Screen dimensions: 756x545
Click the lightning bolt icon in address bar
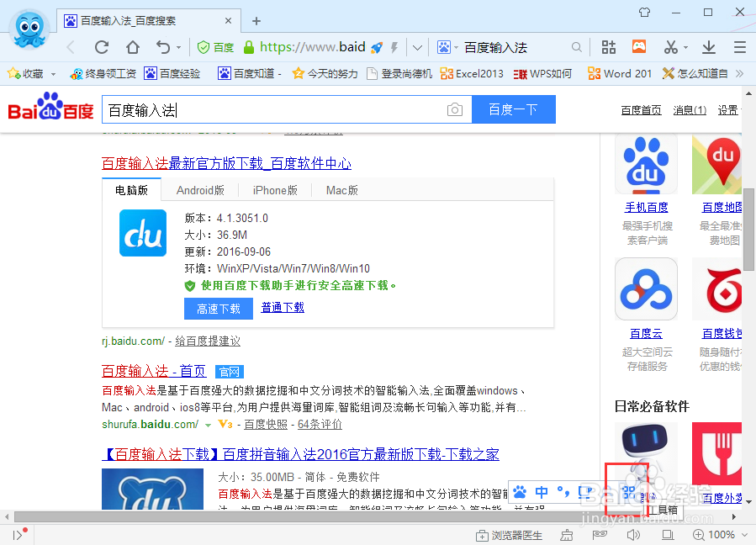(394, 47)
